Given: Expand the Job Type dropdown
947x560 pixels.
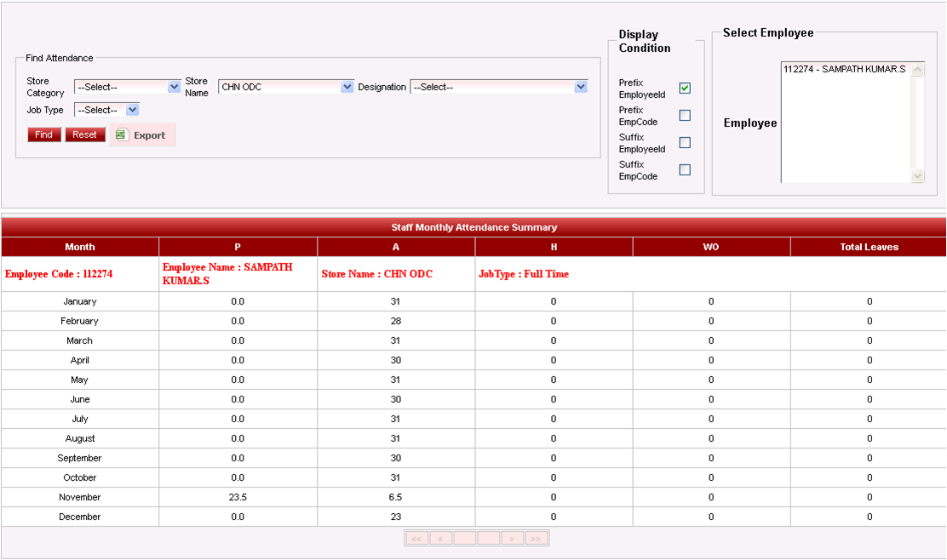Looking at the screenshot, I should click(106, 110).
